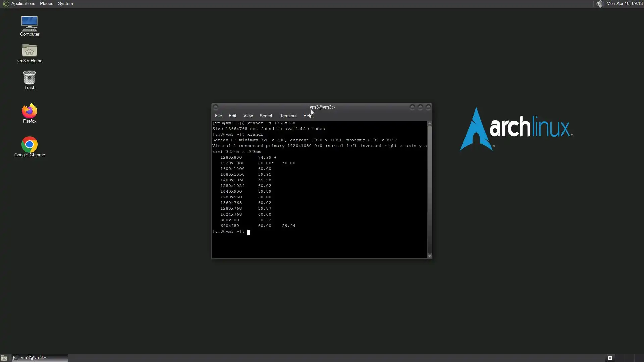The width and height of the screenshot is (644, 362).
Task: Click the terminal scrollbar up arrow
Action: [430, 124]
